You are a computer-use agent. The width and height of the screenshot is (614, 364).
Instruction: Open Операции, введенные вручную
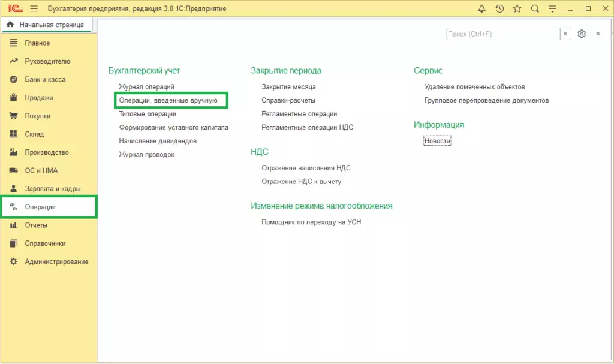point(168,101)
